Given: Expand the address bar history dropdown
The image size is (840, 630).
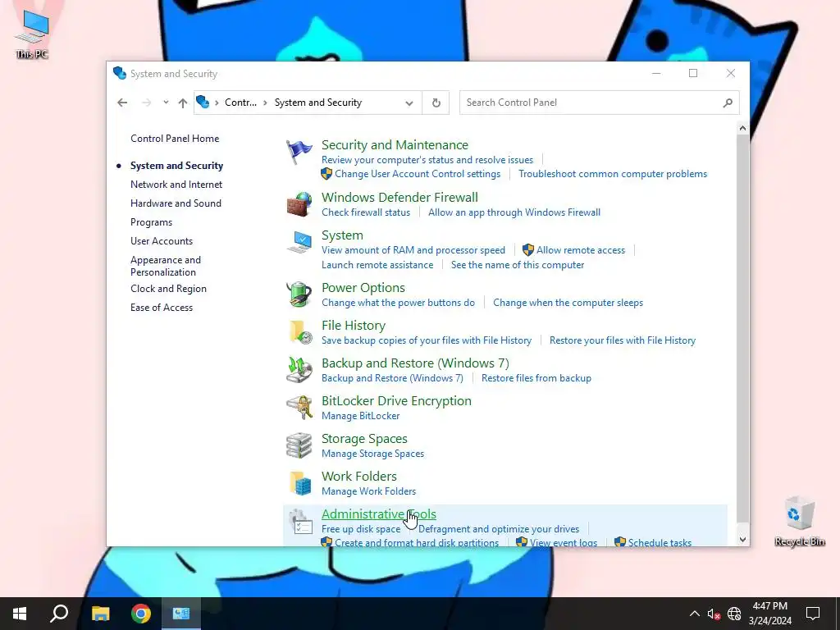Looking at the screenshot, I should coord(409,103).
